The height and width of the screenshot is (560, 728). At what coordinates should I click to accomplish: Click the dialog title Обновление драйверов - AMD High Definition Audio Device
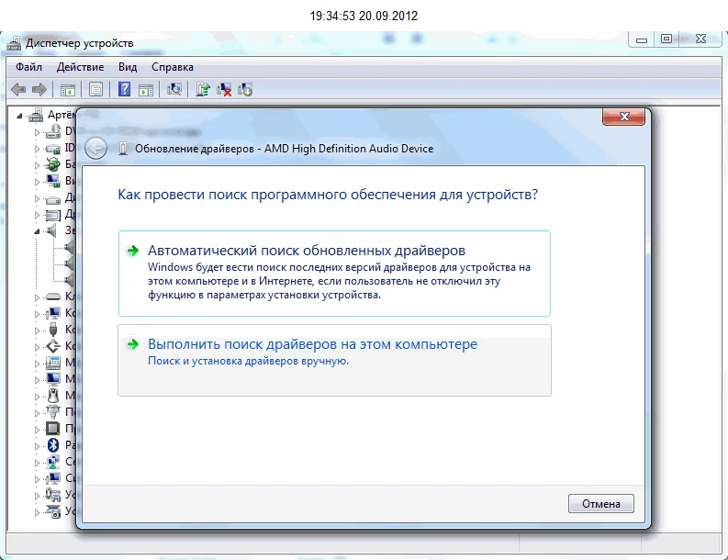[x=285, y=149]
